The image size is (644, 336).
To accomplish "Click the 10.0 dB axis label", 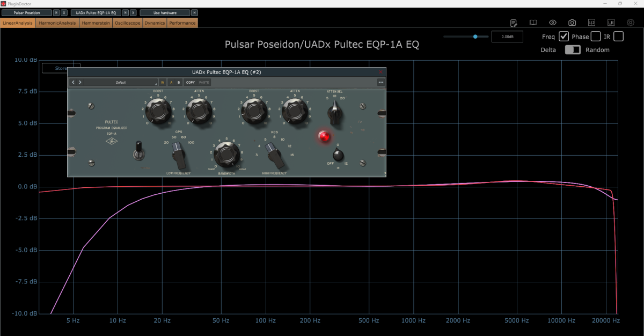I will point(25,60).
